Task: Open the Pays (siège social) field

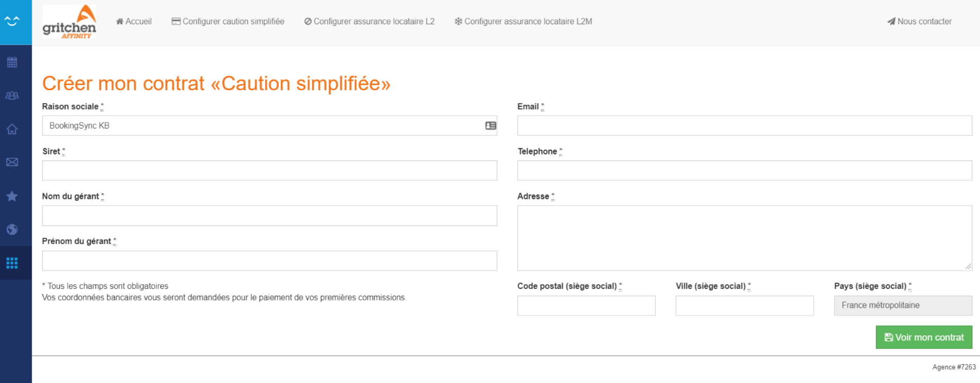Action: pyautogui.click(x=903, y=306)
